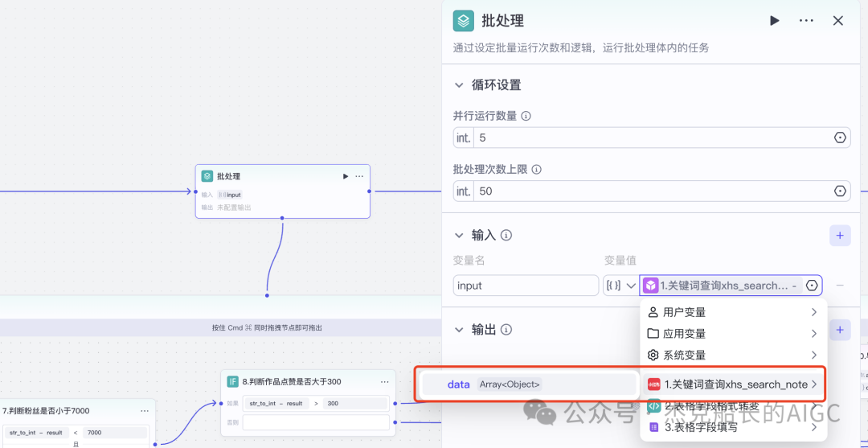Open more options on 批处理 canvas node

[x=359, y=176]
